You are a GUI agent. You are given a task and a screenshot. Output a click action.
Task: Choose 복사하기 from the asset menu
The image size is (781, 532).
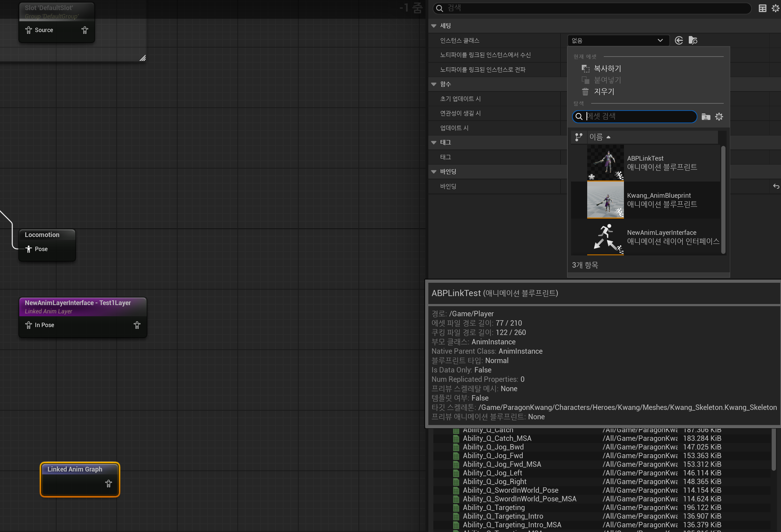(x=607, y=68)
